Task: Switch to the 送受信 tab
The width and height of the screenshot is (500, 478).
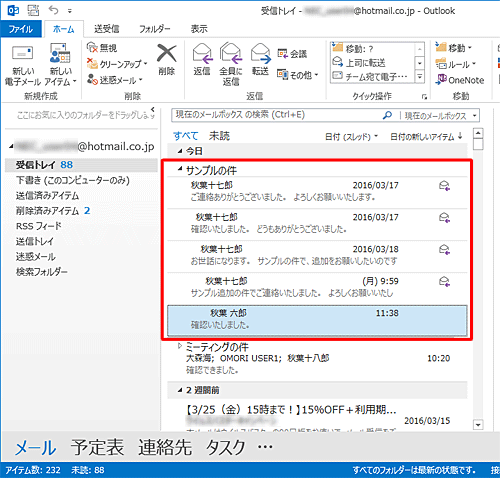Action: (x=106, y=29)
